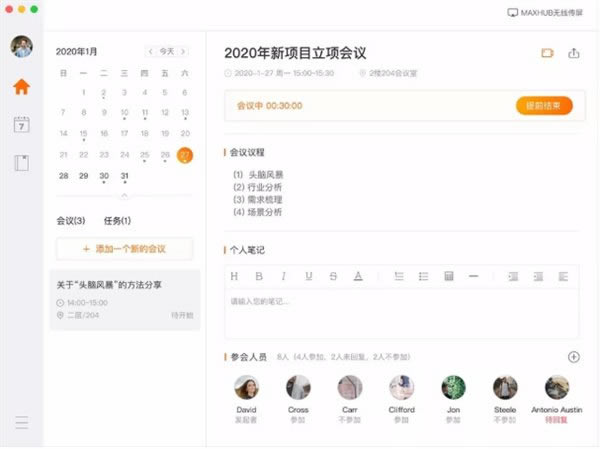Open attendee Cross's avatar
Image resolution: width=600 pixels, height=449 pixels.
click(298, 387)
